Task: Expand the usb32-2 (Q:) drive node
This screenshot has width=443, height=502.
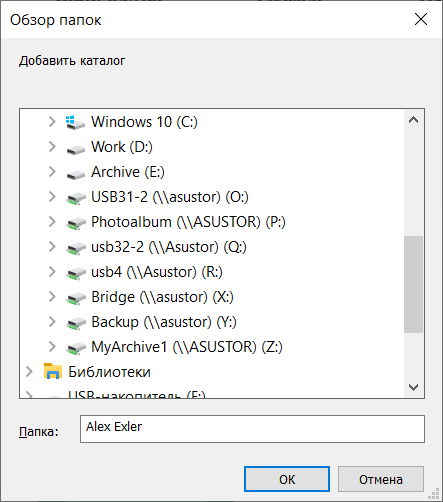Action: pos(52,247)
